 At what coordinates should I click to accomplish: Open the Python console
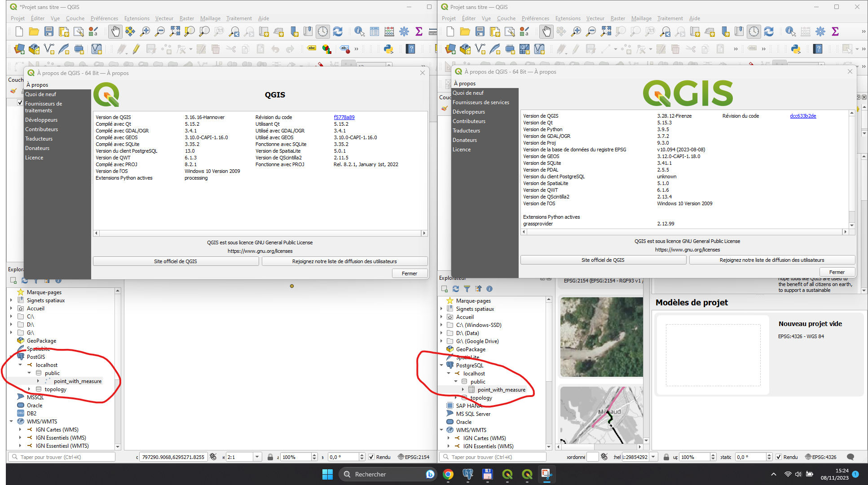388,48
